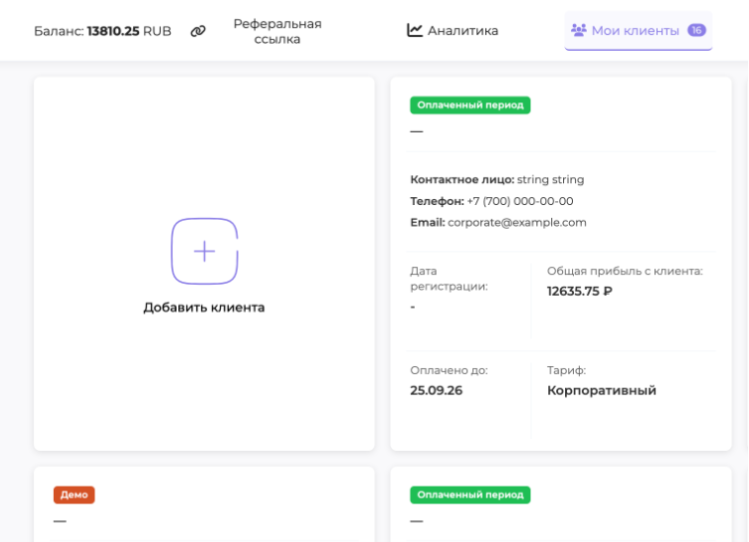Click the balance amount 13810.25 RUB
The width and height of the screenshot is (749, 542).
tap(129, 31)
